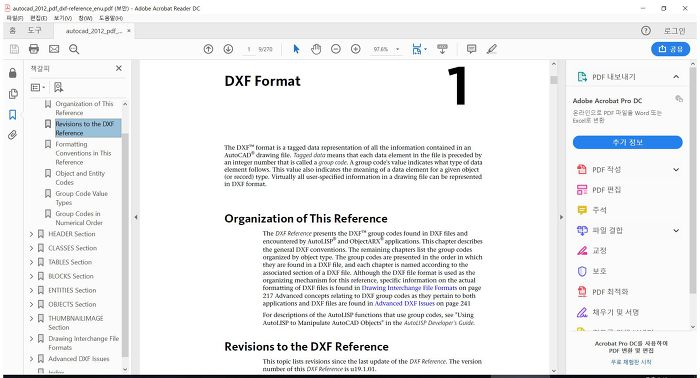Open the Help menu
Screen dimensions: 700x378
(111, 18)
